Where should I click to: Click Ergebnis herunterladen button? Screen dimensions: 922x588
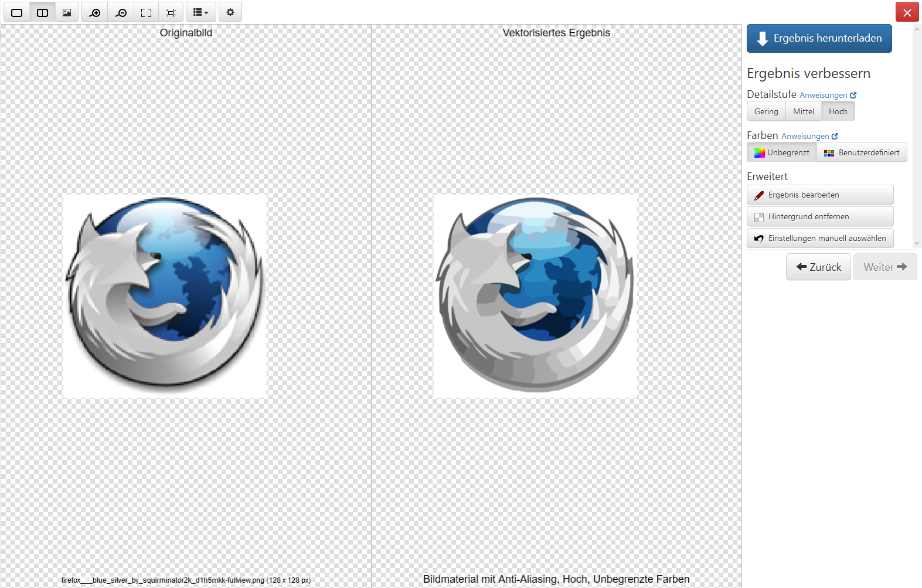(819, 39)
